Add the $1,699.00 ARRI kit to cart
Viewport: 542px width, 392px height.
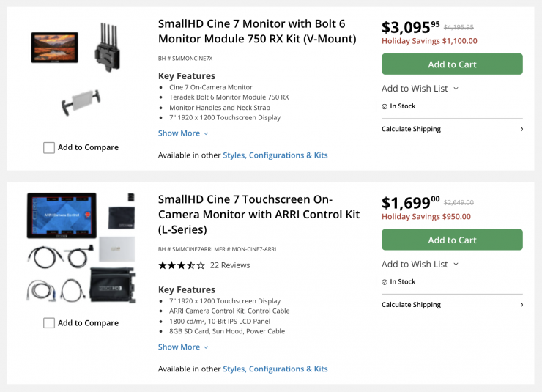point(452,240)
